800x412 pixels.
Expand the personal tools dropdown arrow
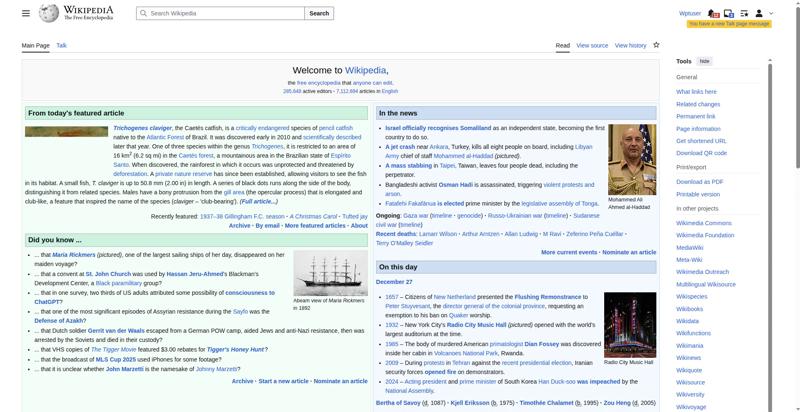pos(771,13)
